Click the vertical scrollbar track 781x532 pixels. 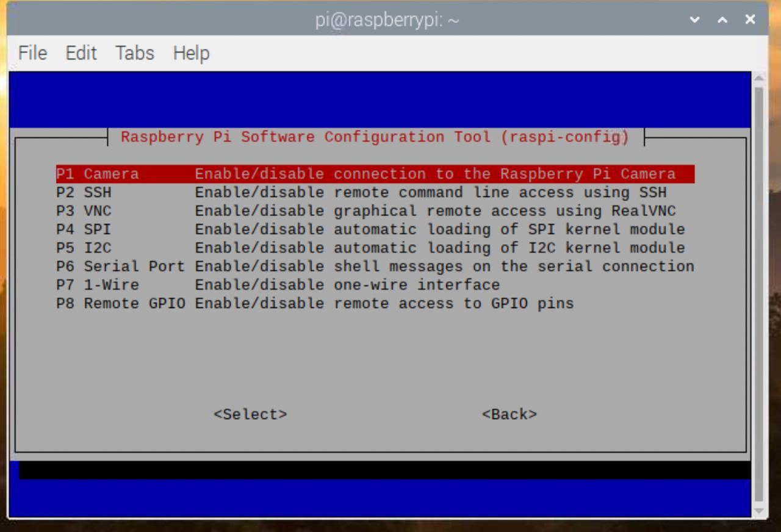coord(759,293)
